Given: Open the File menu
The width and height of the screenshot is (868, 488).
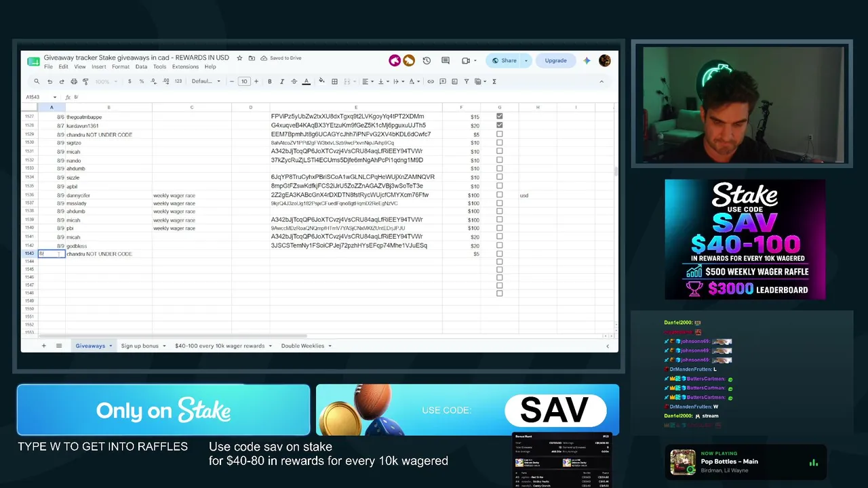Looking at the screenshot, I should tap(48, 67).
